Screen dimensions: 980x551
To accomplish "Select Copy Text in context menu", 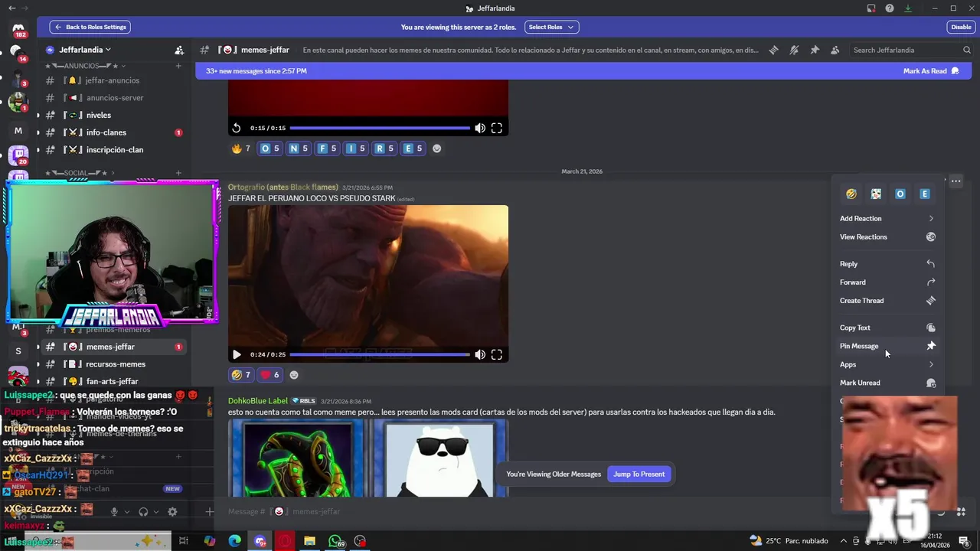I will click(887, 328).
